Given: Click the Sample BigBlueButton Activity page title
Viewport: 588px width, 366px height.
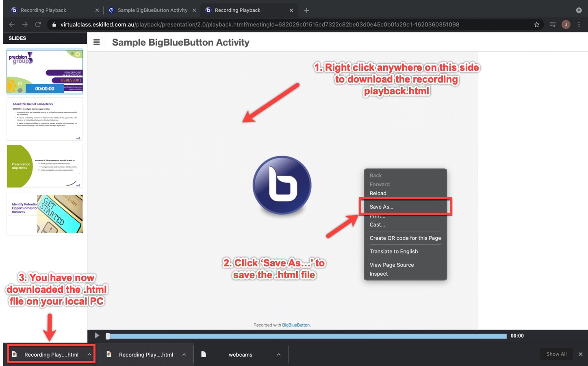Looking at the screenshot, I should (180, 42).
